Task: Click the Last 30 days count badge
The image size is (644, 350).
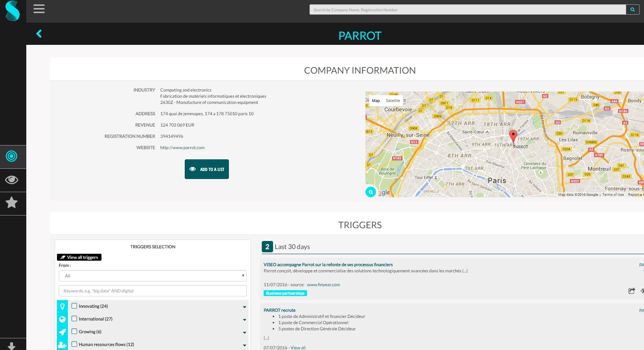Action: (267, 247)
